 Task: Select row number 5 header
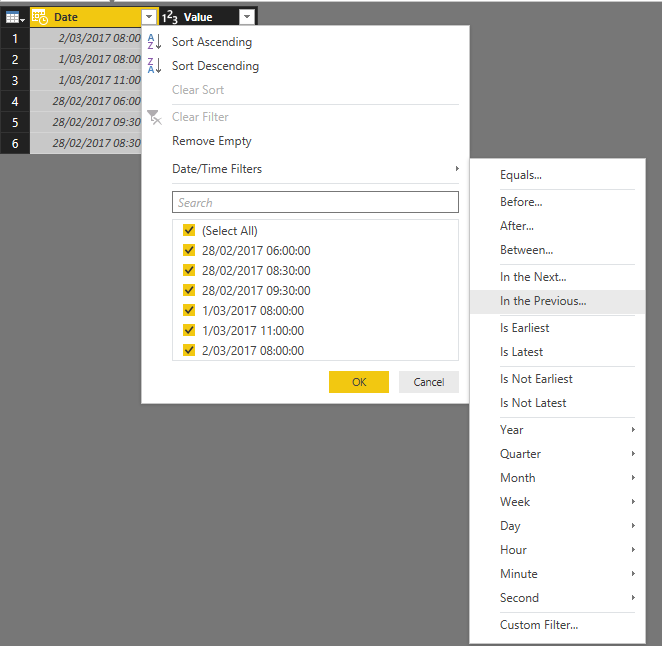coord(15,122)
